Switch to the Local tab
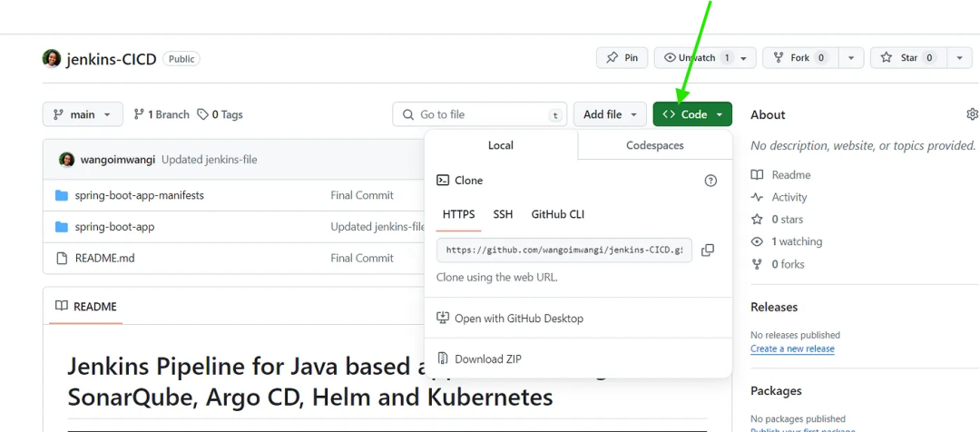 click(501, 145)
